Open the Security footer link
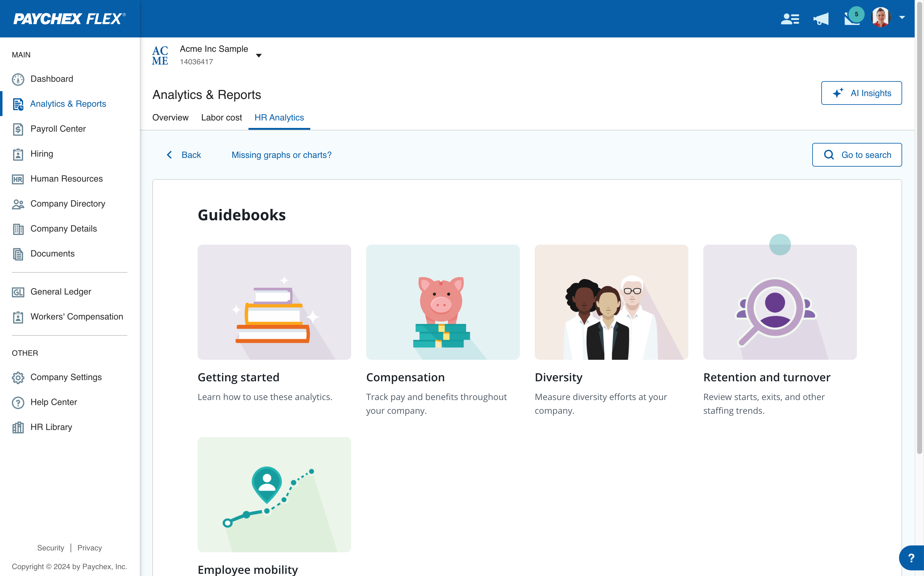The image size is (924, 576). point(51,548)
